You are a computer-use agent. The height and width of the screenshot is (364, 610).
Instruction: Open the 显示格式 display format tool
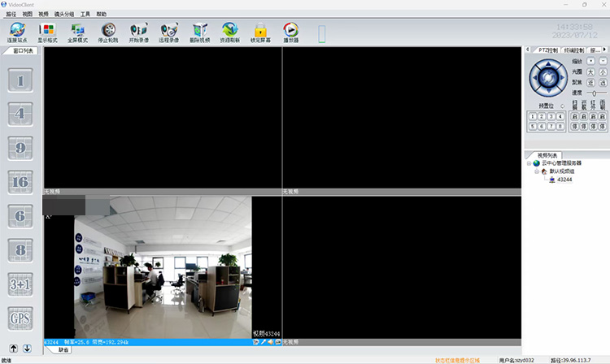point(47,31)
